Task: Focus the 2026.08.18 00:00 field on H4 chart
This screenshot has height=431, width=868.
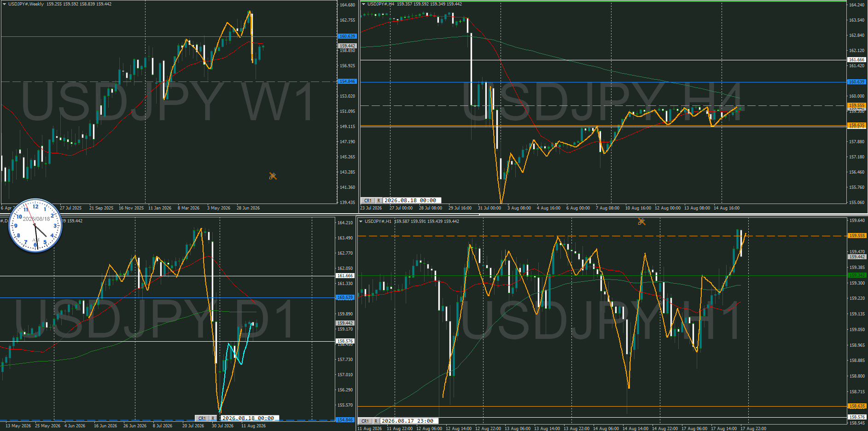Action: pos(412,200)
